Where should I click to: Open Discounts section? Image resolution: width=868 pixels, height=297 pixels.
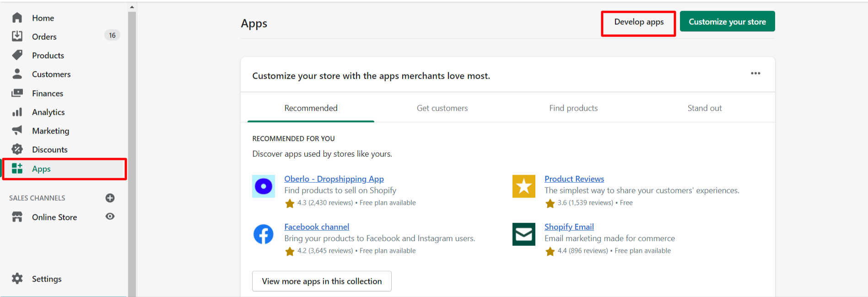50,149
